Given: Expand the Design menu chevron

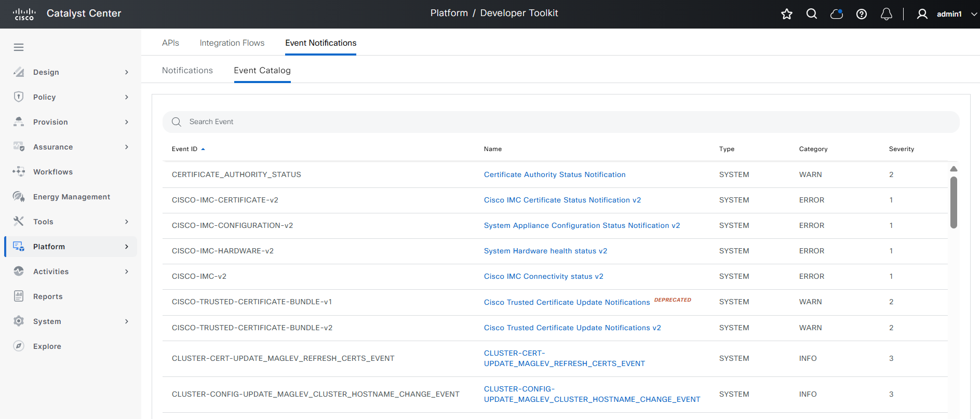Looking at the screenshot, I should point(126,72).
